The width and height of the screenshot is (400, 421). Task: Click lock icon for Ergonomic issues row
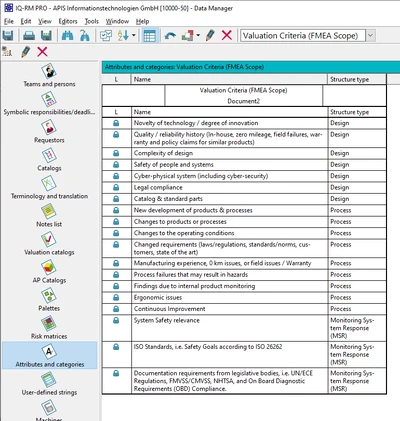pyautogui.click(x=116, y=297)
